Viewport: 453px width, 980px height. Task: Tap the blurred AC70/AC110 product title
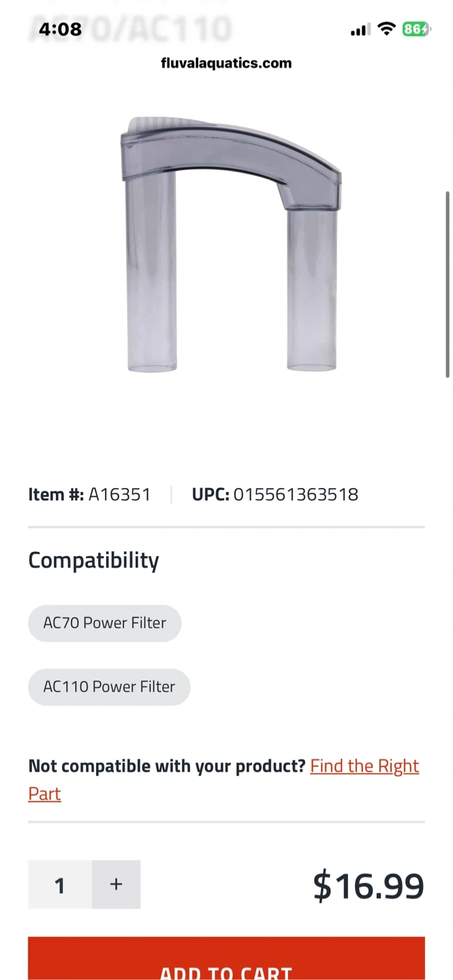[x=129, y=27]
